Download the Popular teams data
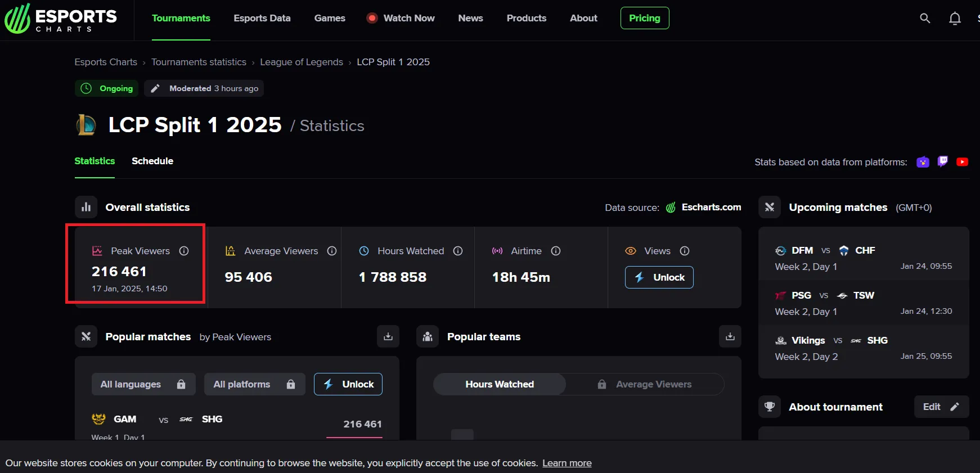Viewport: 980px width, 473px height. click(x=730, y=336)
